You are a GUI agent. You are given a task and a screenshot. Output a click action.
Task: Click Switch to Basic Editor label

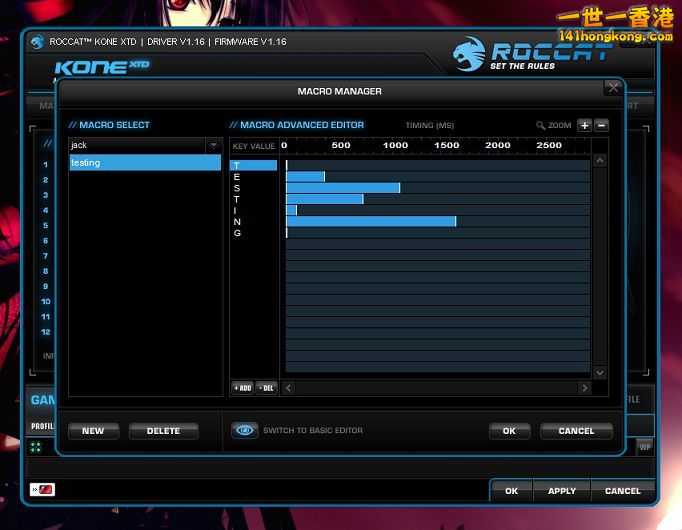[x=313, y=430]
